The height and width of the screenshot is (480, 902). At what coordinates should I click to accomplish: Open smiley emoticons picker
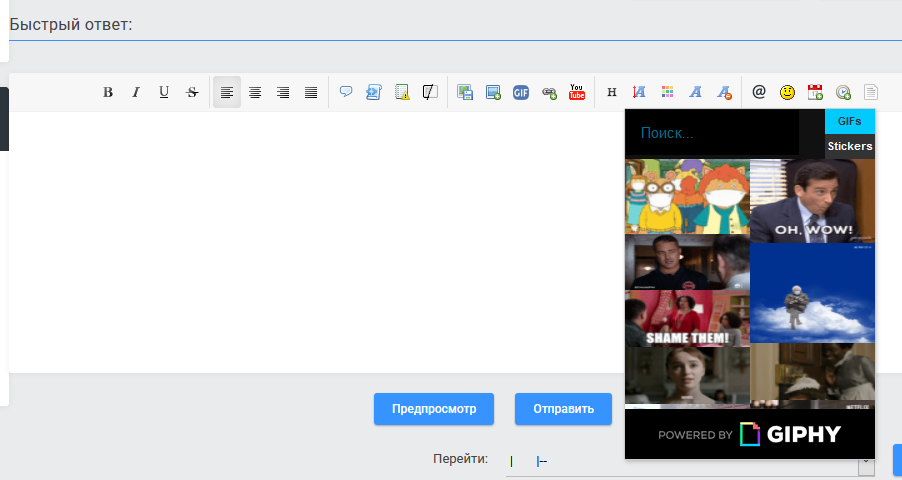pyautogui.click(x=788, y=92)
